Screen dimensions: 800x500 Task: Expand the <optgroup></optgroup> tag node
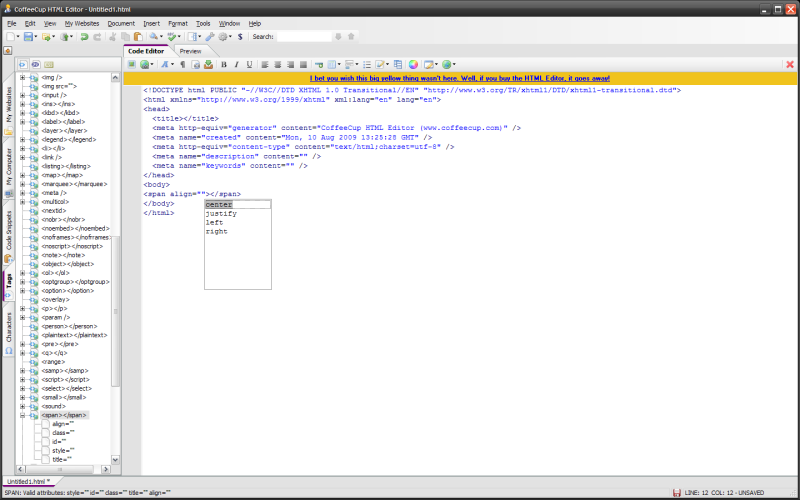22,282
